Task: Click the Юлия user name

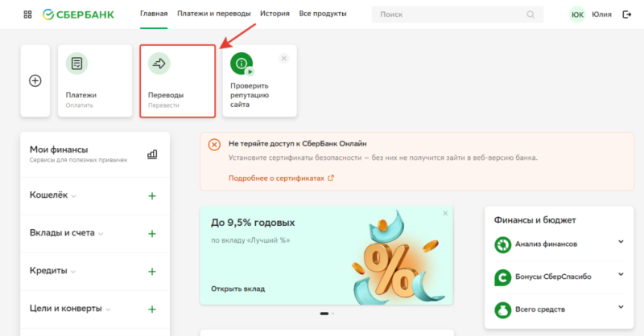Action: click(601, 14)
